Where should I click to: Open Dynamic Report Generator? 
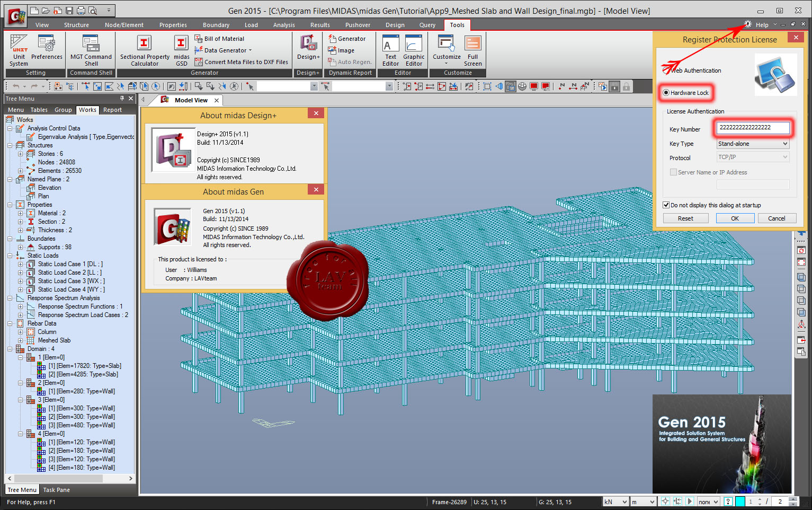point(347,39)
